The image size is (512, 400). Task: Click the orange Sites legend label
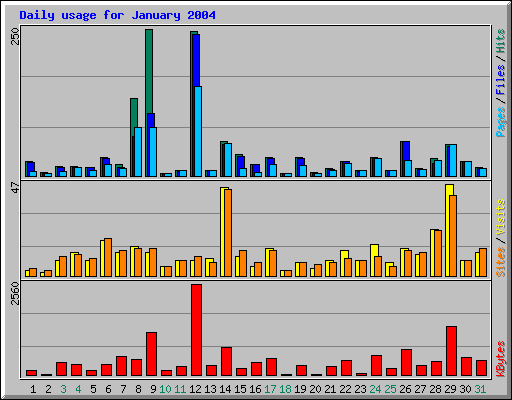click(x=500, y=262)
